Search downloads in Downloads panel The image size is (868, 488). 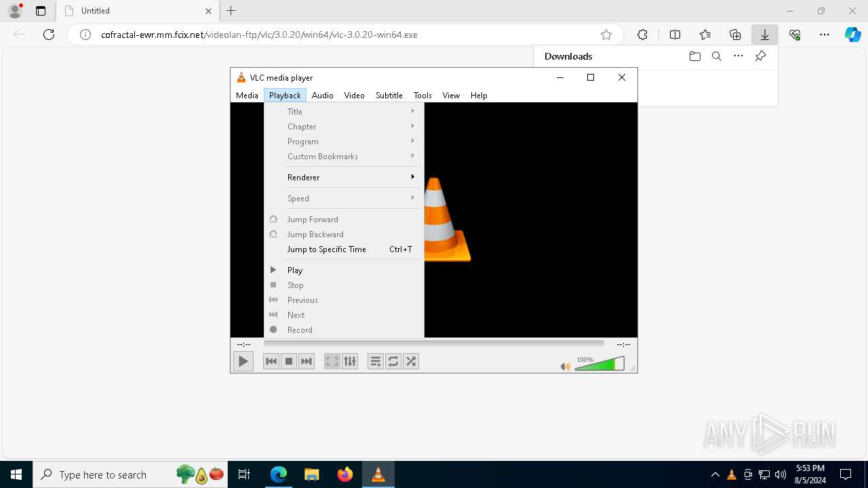coord(717,56)
